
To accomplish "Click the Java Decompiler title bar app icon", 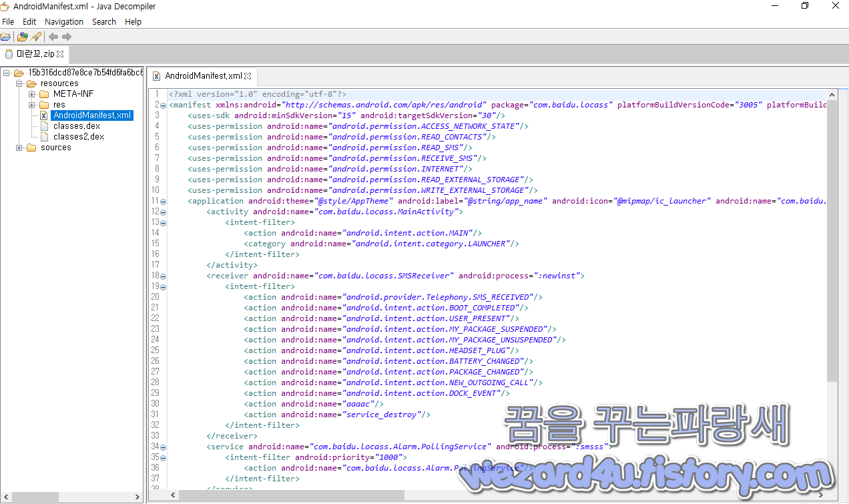I will [x=5, y=6].
